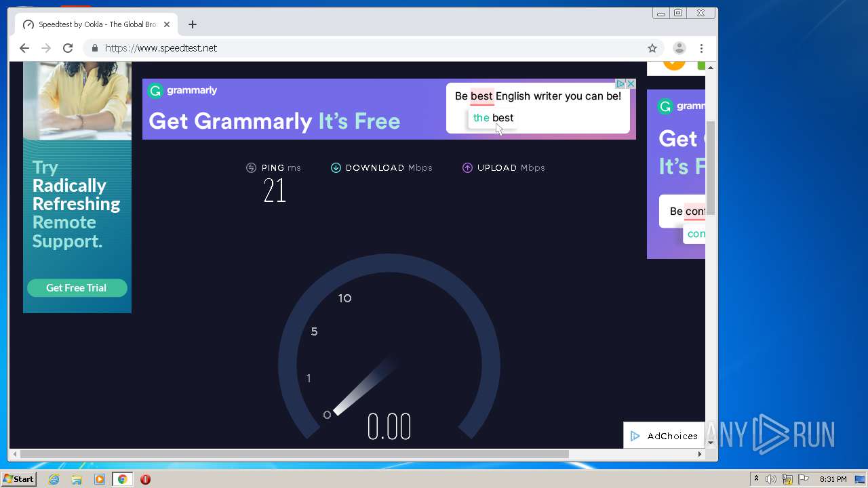The width and height of the screenshot is (868, 488).
Task: Click the Show desktop tray button
Action: pyautogui.click(x=861, y=479)
